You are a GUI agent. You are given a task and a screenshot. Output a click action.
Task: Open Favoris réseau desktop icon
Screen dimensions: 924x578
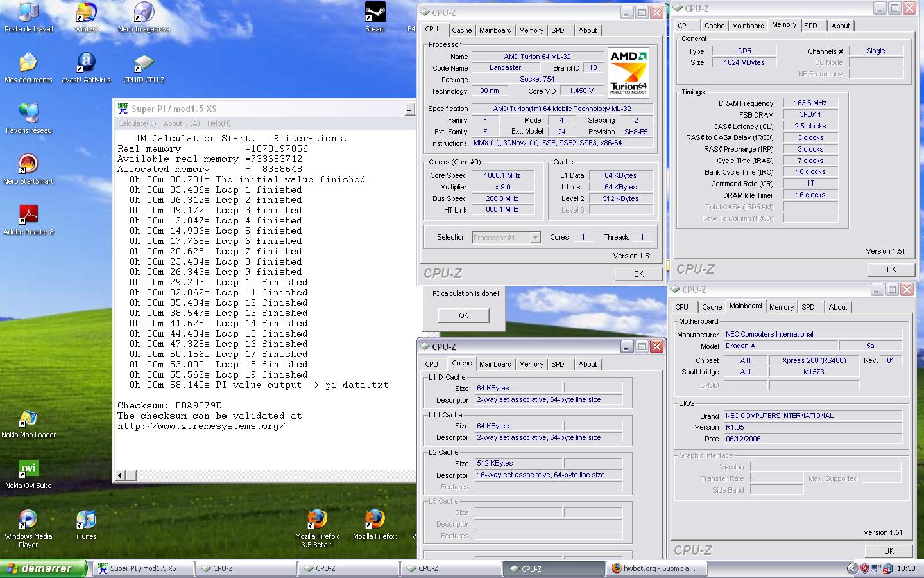click(28, 119)
